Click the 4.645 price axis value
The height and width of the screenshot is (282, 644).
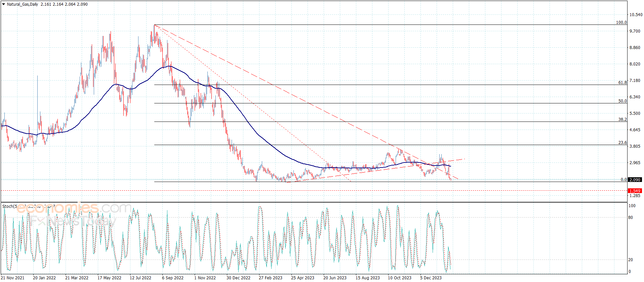(635, 130)
